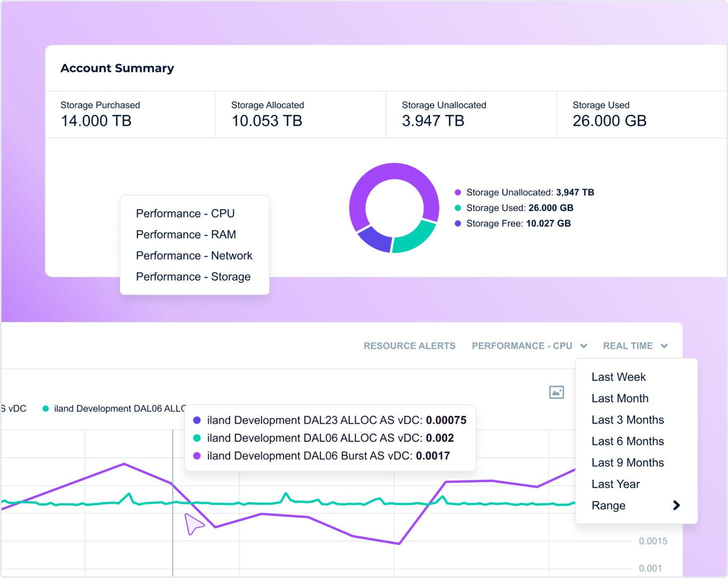728x578 pixels.
Task: Open the PERFORMANCE - CPU dropdown
Action: point(522,345)
